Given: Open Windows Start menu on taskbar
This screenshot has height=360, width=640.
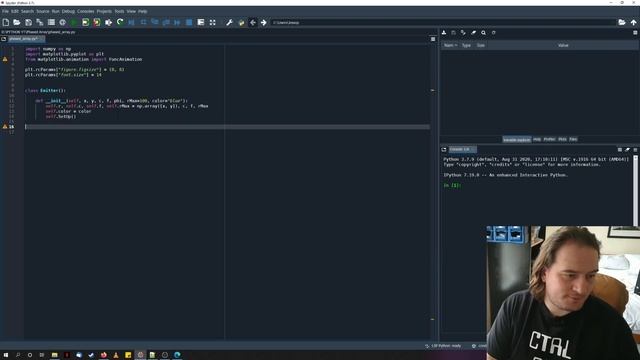Looking at the screenshot, I should [6, 355].
